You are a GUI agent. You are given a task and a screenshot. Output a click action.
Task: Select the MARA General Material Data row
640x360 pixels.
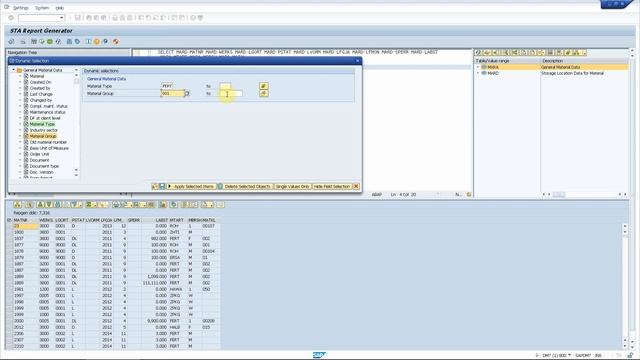pos(552,67)
